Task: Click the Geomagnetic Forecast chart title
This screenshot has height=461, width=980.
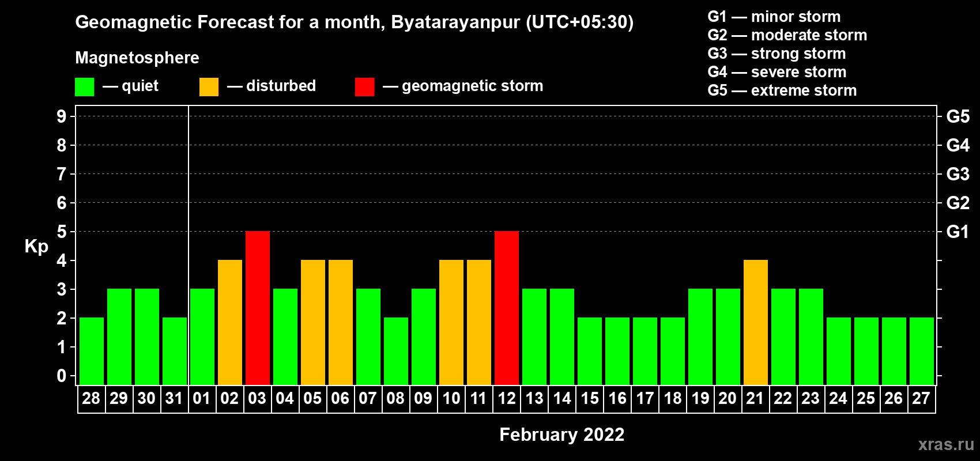Action: [354, 22]
